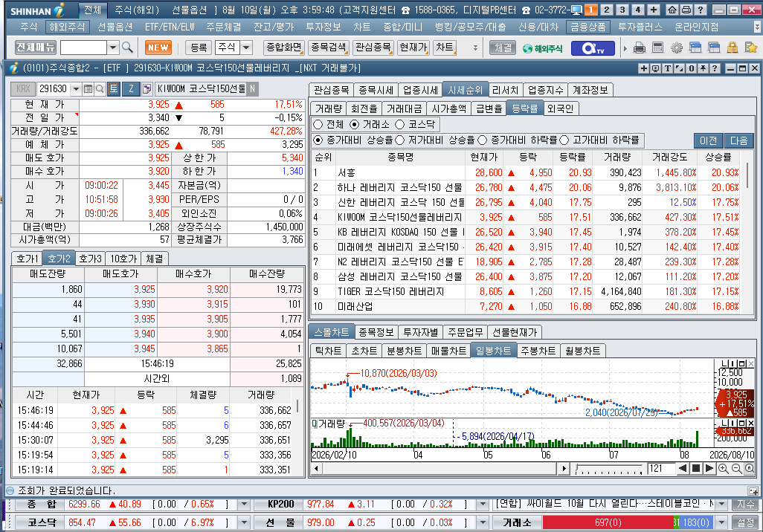Open dropdown arrow of menu search box
763x532 pixels.
click(x=113, y=47)
